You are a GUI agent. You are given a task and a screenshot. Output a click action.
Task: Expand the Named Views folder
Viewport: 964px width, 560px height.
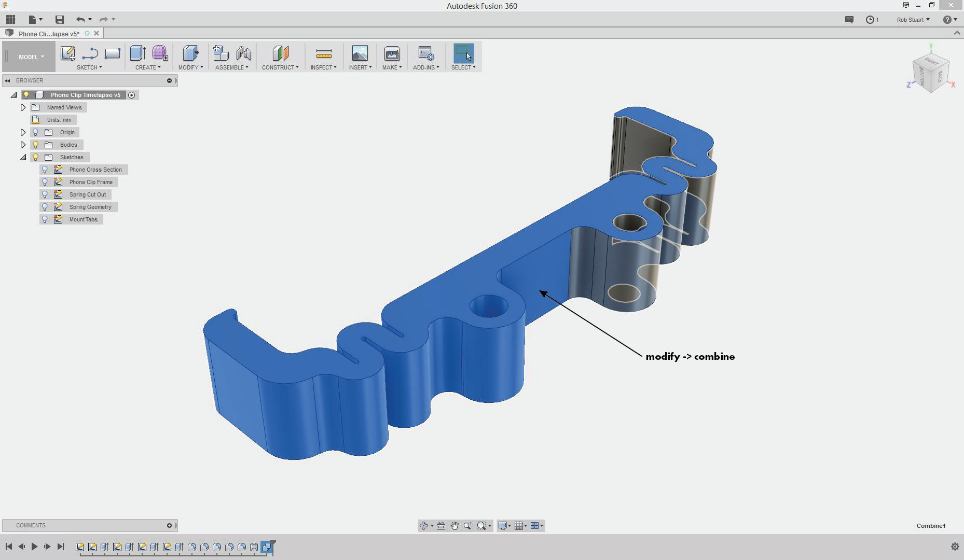click(23, 107)
